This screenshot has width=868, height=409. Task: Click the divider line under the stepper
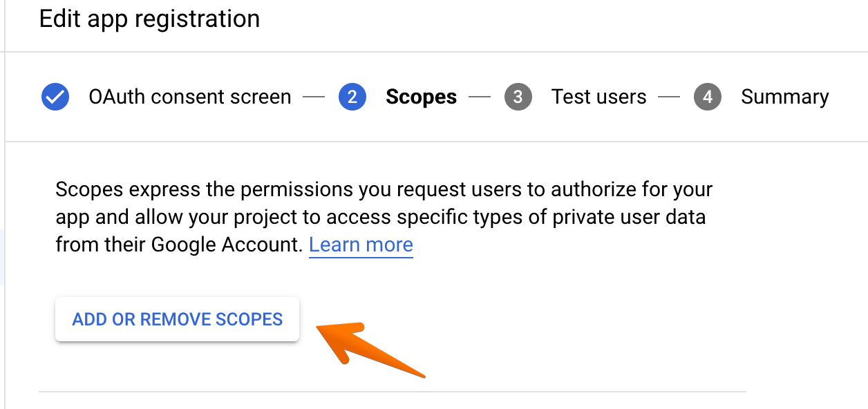[435, 142]
